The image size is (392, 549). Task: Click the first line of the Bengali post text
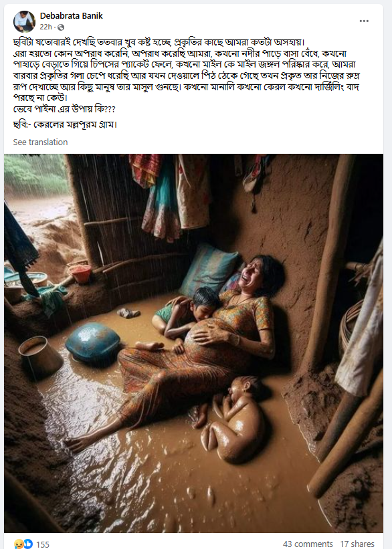[x=159, y=42]
